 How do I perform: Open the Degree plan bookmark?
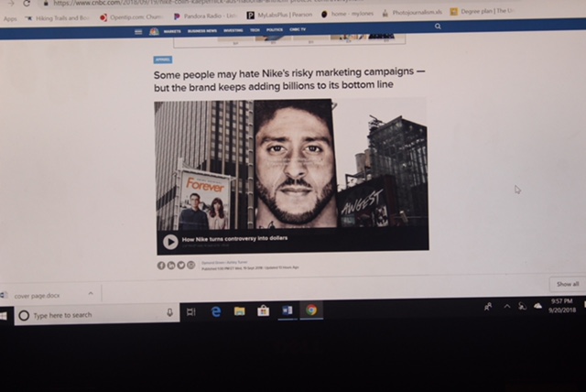pos(483,12)
